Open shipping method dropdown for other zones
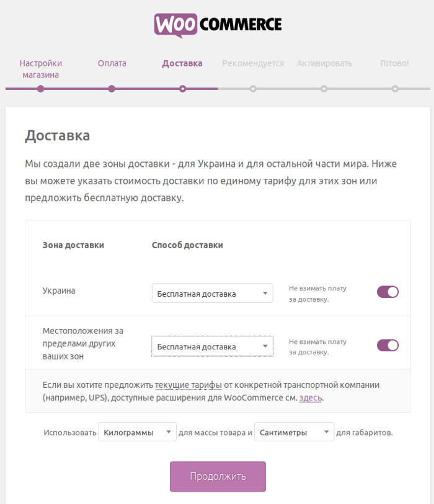 click(213, 346)
